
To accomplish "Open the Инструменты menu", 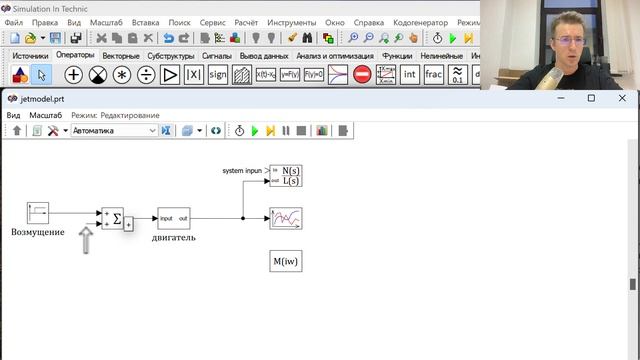I will click(291, 22).
